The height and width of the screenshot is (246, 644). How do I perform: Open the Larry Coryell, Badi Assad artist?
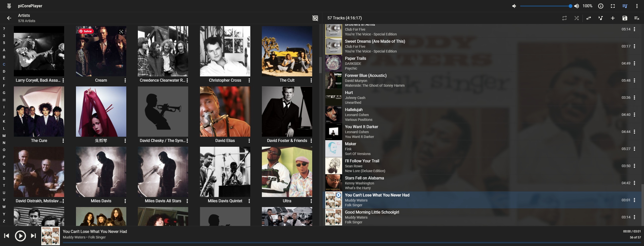pyautogui.click(x=39, y=51)
